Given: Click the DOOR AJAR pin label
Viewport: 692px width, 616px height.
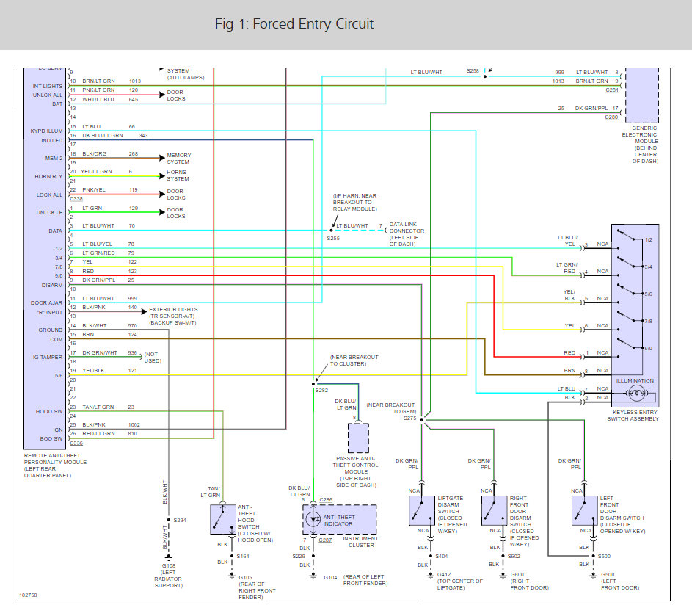Looking at the screenshot, I should (46, 303).
